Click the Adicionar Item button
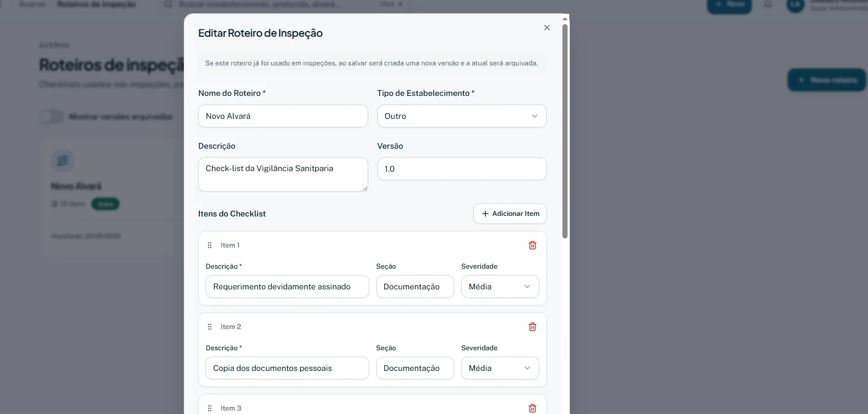 510,214
